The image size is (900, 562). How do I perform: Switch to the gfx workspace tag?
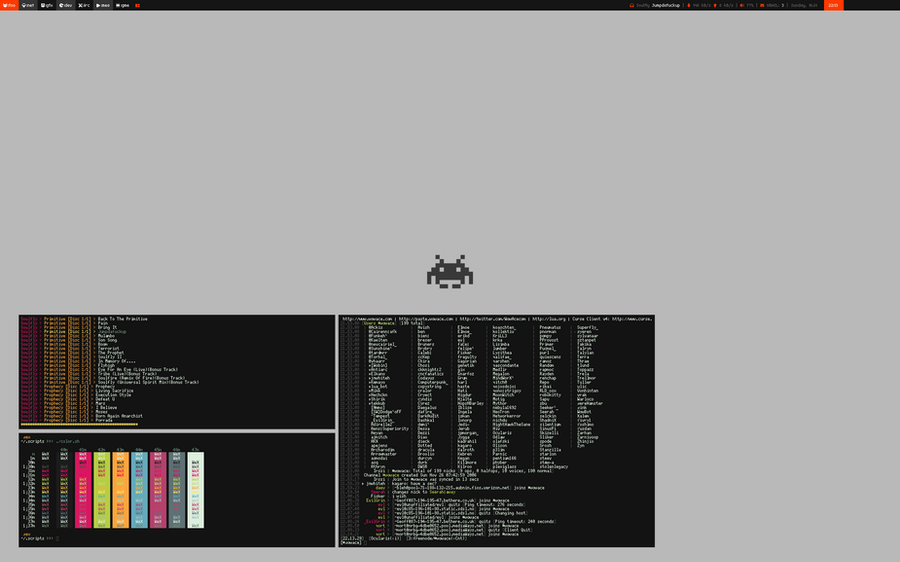47,5
